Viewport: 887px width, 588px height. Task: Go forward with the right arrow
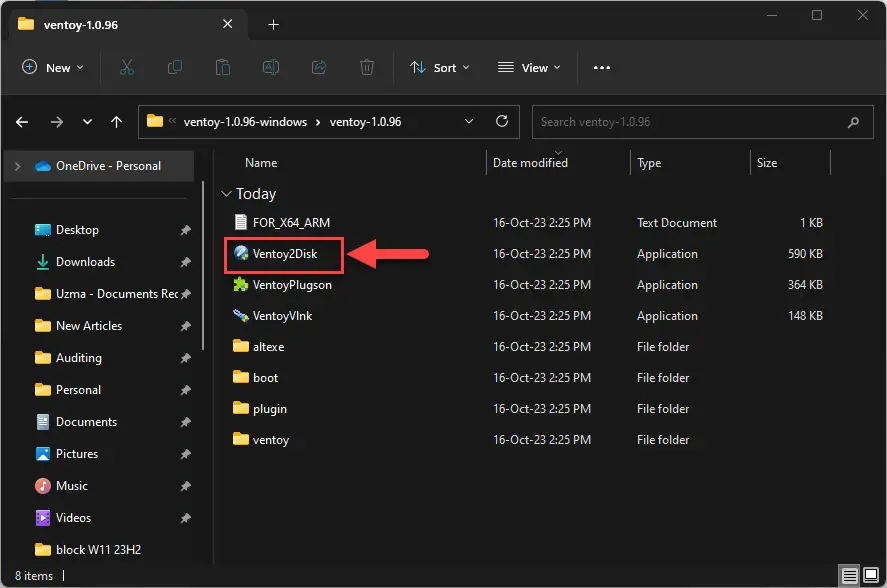pyautogui.click(x=57, y=122)
